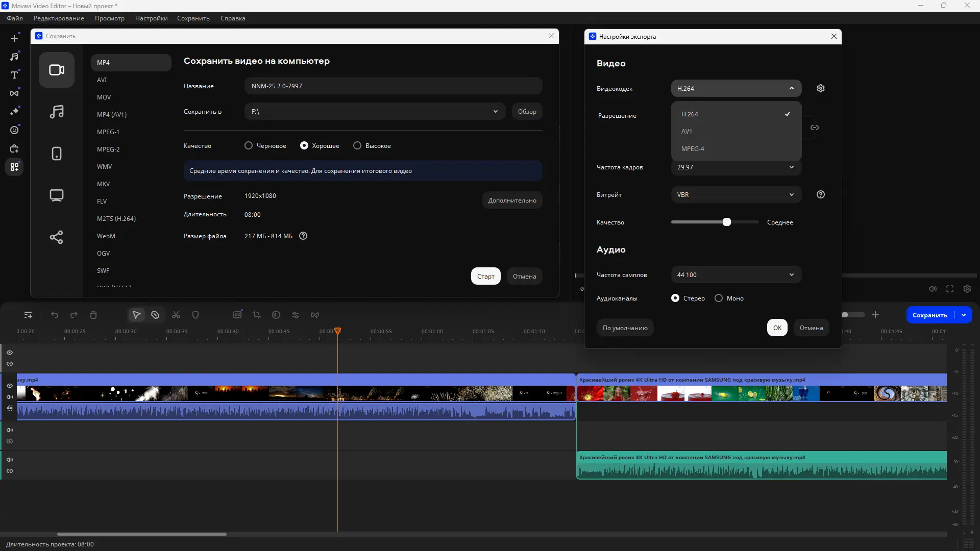Image resolution: width=980 pixels, height=551 pixels.
Task: Delete clip with trash icon
Action: [x=93, y=315]
